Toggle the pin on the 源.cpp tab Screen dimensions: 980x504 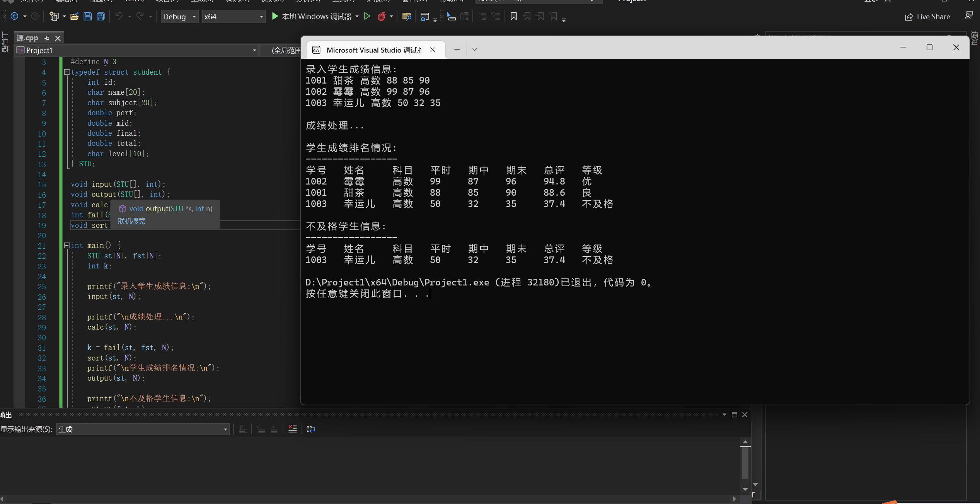47,38
